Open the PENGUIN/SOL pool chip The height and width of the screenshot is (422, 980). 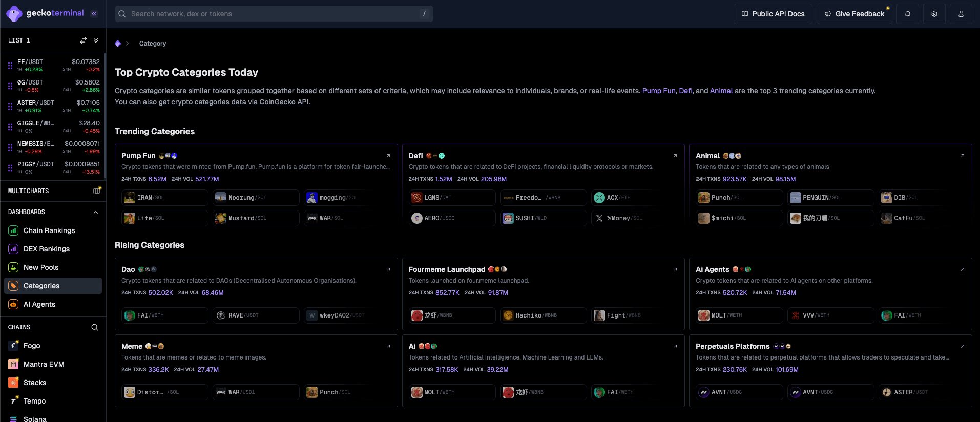pos(831,198)
